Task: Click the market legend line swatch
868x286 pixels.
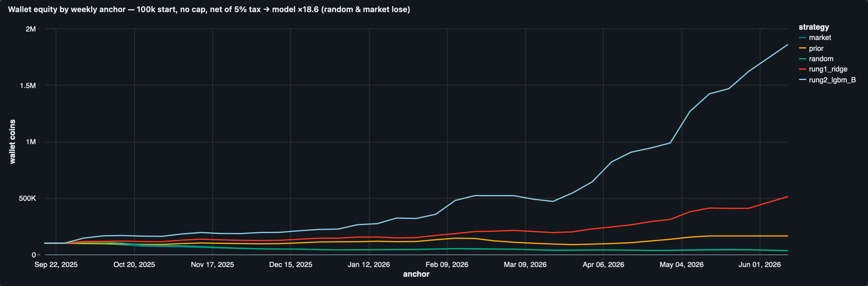Action: (803, 38)
